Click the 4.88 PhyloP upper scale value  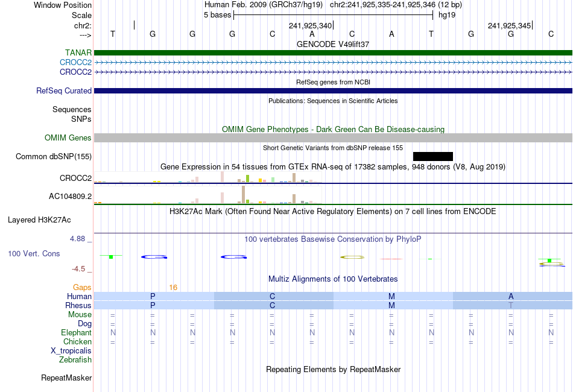(77, 239)
